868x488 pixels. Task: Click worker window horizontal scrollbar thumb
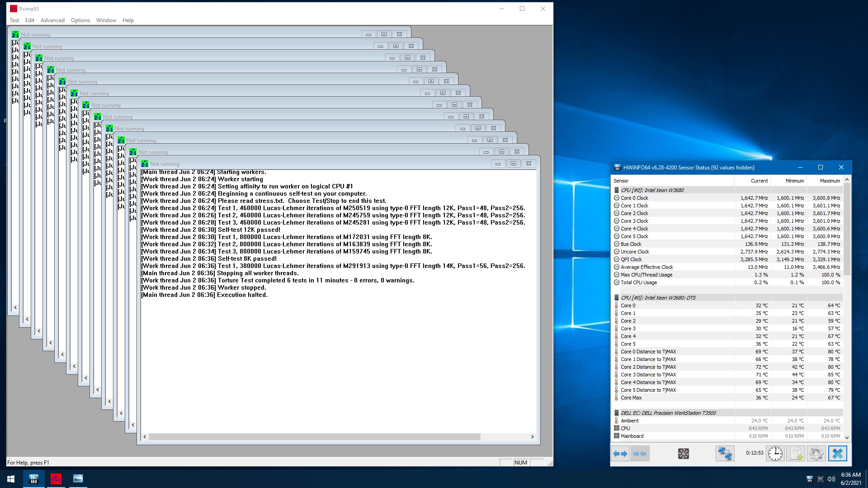tap(314, 436)
